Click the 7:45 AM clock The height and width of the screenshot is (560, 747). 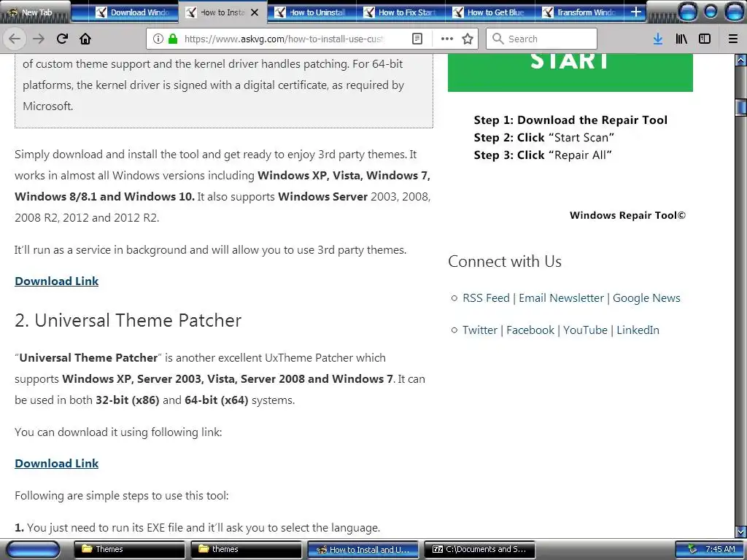(x=720, y=549)
